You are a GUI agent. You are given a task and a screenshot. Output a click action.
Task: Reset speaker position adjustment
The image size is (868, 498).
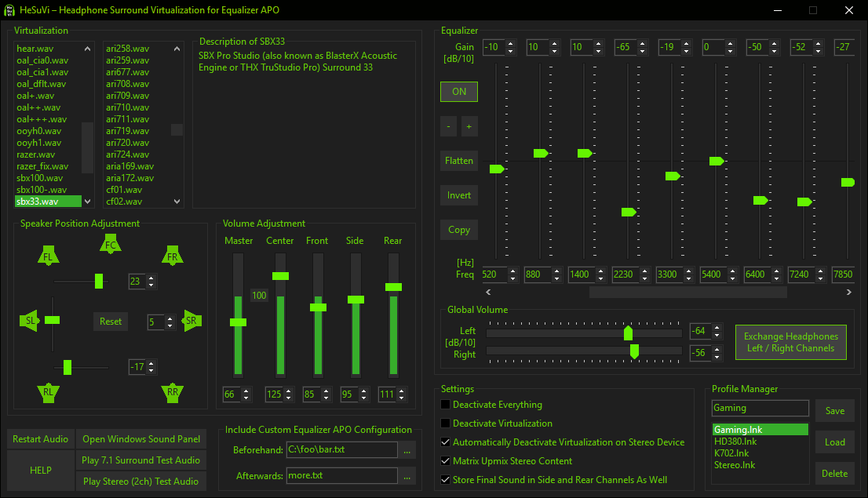coord(111,322)
